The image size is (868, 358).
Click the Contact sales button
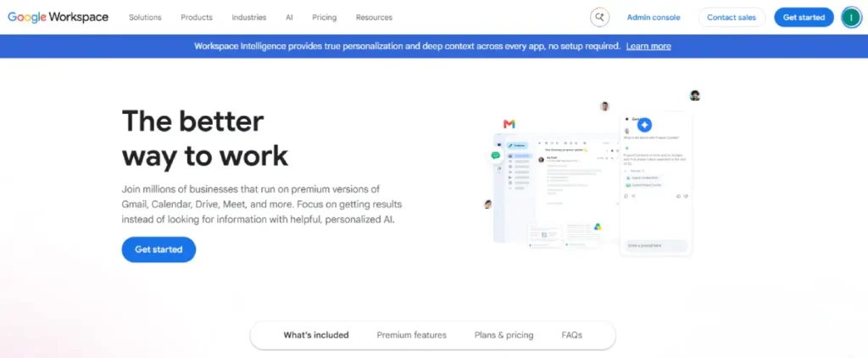click(x=732, y=17)
